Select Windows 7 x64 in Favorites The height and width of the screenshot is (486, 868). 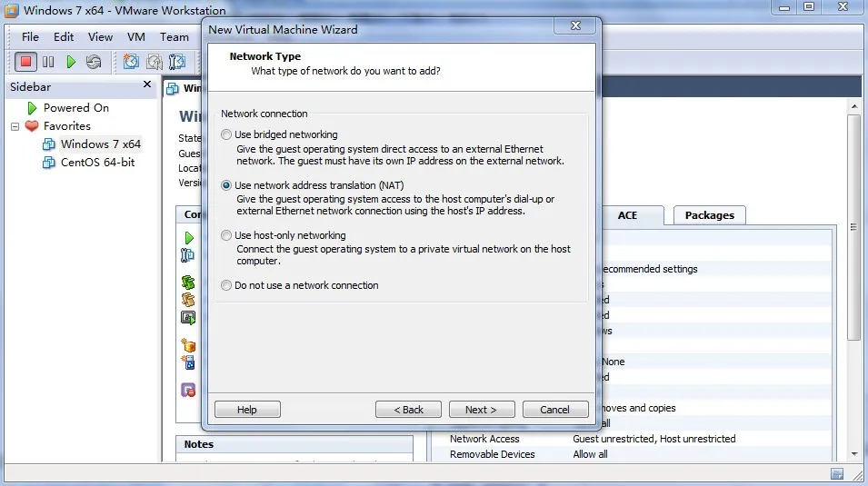(101, 144)
